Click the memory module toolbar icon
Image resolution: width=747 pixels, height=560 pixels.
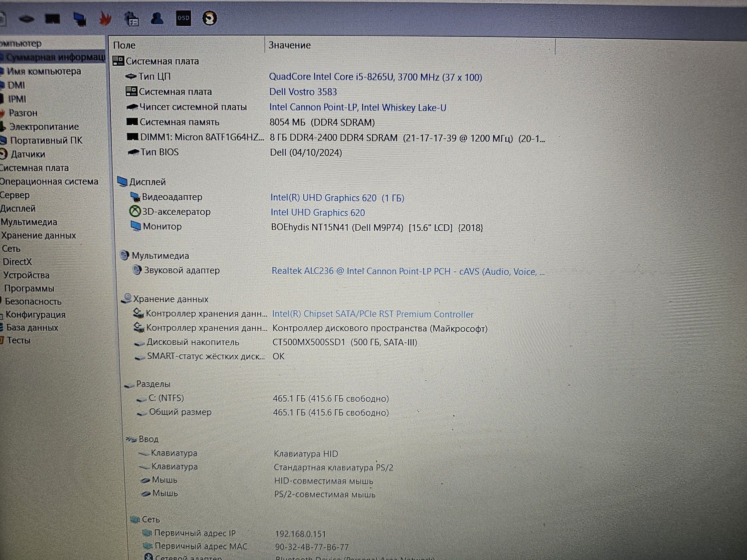(x=53, y=19)
